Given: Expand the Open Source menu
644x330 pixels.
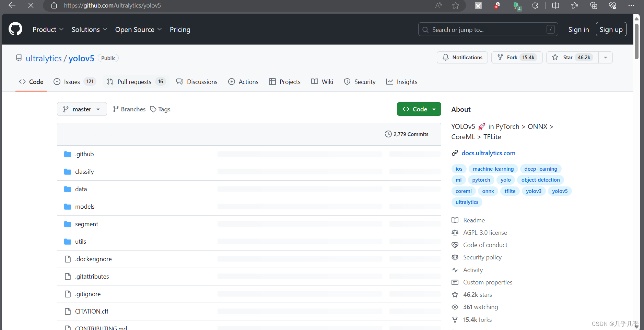Looking at the screenshot, I should [139, 29].
